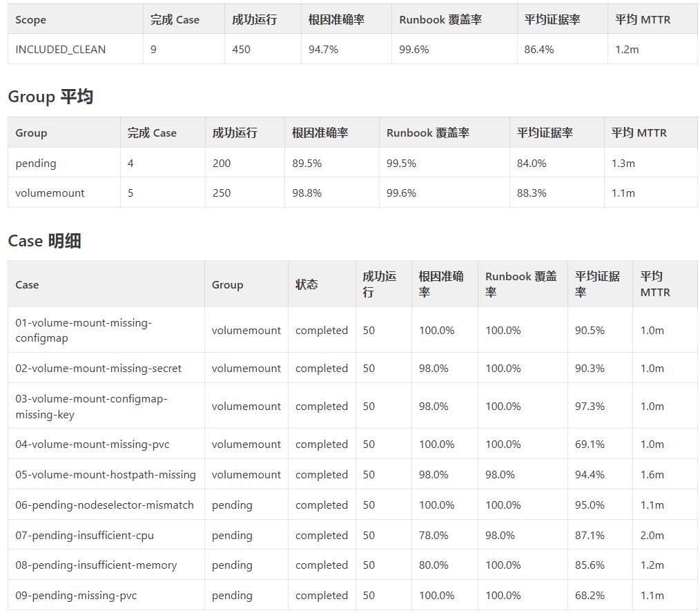The image size is (700, 615).
Task: Click case 04-volume-mount-missing-pvc
Action: 93,445
